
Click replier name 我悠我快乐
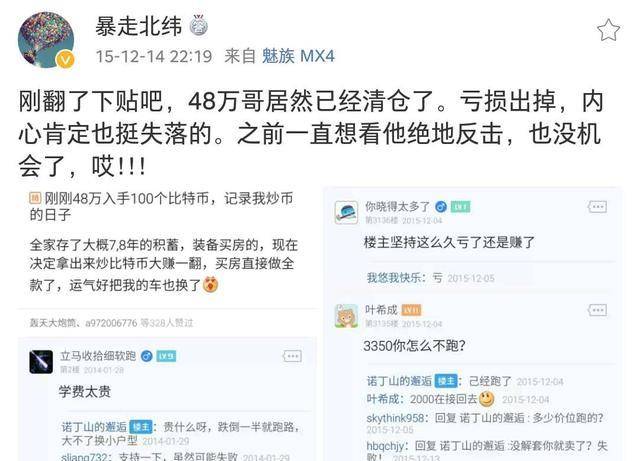(394, 278)
